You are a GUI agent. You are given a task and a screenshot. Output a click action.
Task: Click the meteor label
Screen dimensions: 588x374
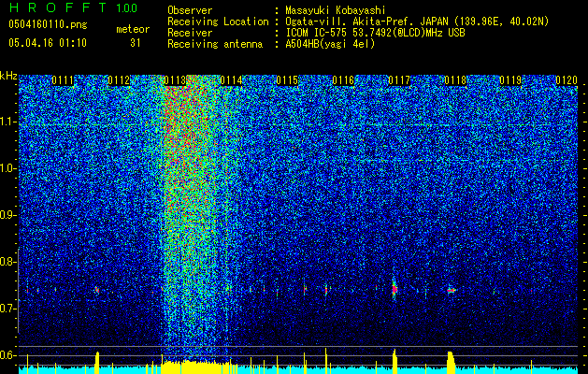133,29
